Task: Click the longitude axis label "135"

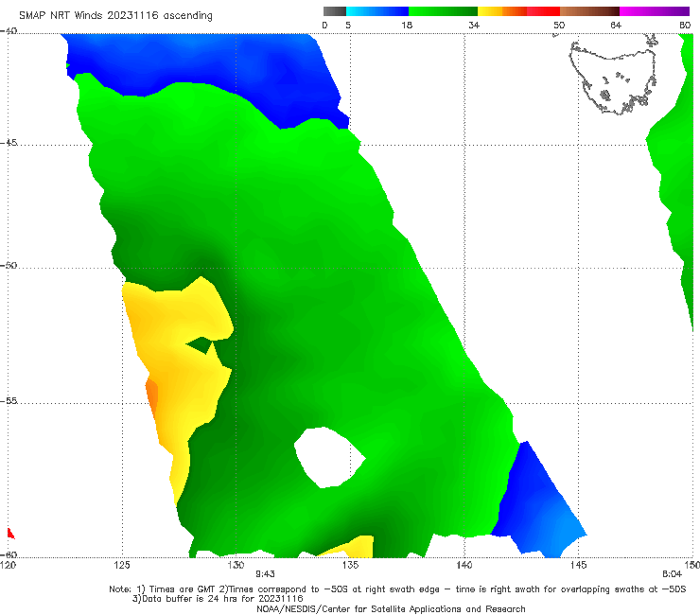Action: tap(350, 565)
